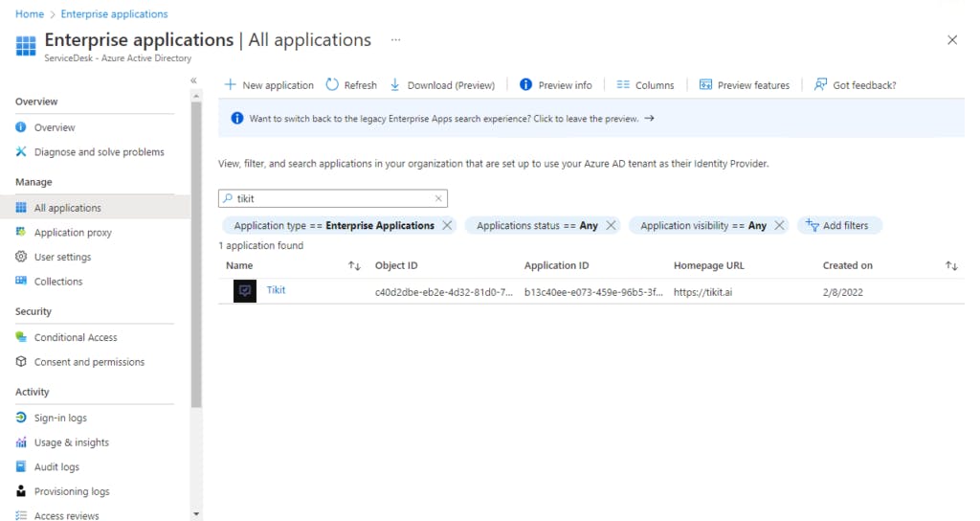Open Conditional Access menu item

pyautogui.click(x=76, y=337)
